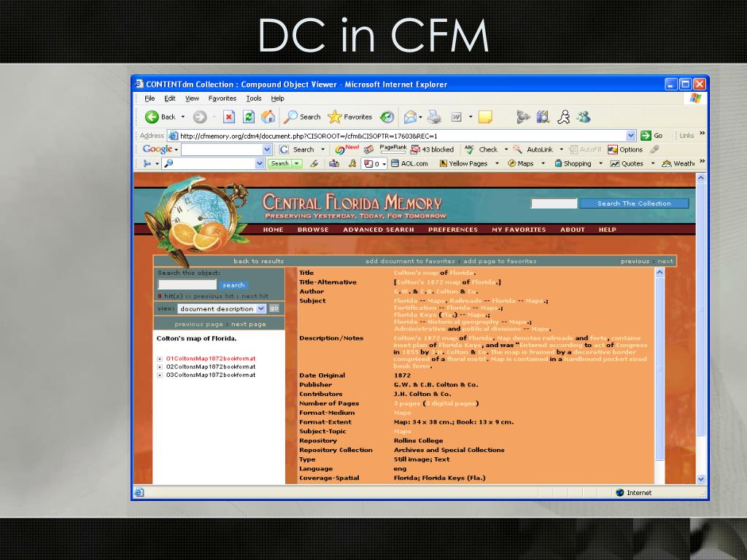The width and height of the screenshot is (747, 560).
Task: Expand the green Search button dropdown arrow
Action: pos(297,163)
